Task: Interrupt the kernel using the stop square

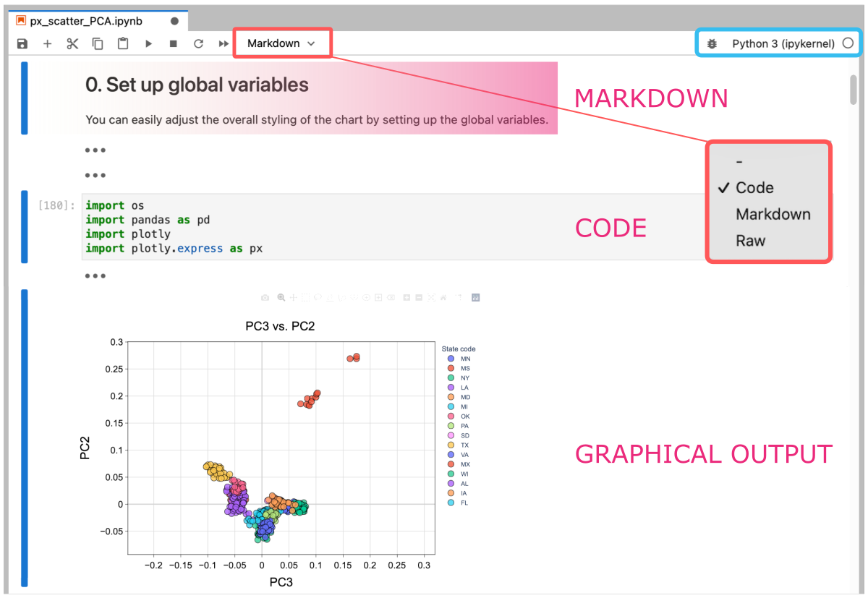Action: click(x=174, y=43)
